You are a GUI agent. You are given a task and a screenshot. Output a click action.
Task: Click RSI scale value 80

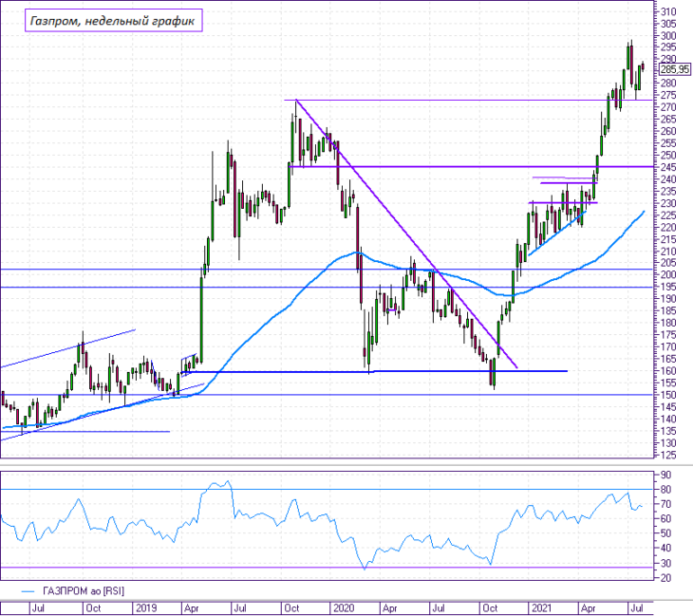coord(665,489)
